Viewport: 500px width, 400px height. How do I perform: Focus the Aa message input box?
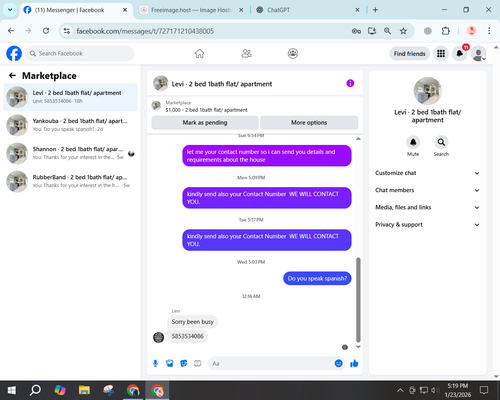pyautogui.click(x=277, y=363)
